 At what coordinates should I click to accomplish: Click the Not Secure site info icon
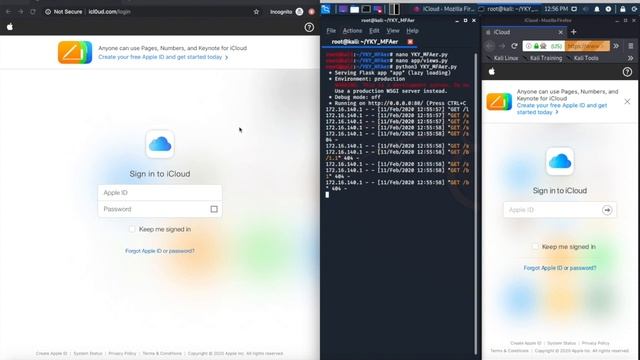point(48,12)
